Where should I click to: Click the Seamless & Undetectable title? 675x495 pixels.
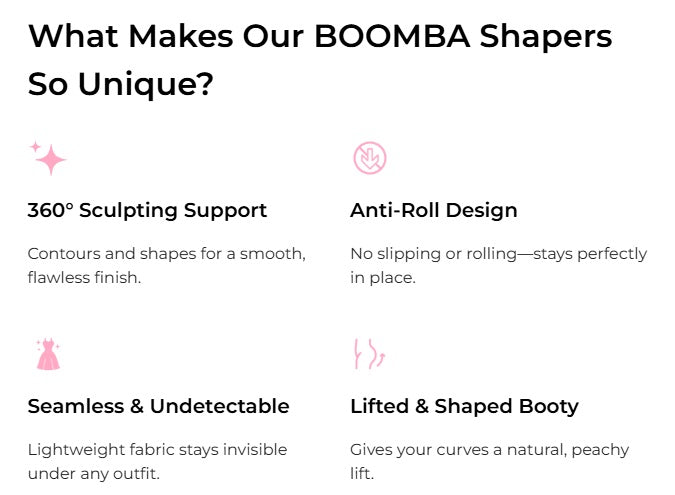point(158,406)
